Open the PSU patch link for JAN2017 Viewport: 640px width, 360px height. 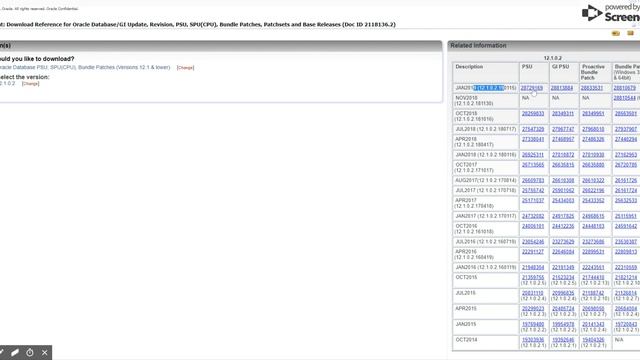533,216
